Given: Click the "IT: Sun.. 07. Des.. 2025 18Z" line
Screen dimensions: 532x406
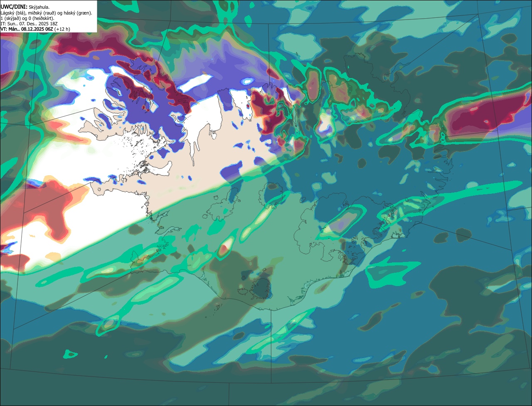Looking at the screenshot, I should [x=29, y=24].
